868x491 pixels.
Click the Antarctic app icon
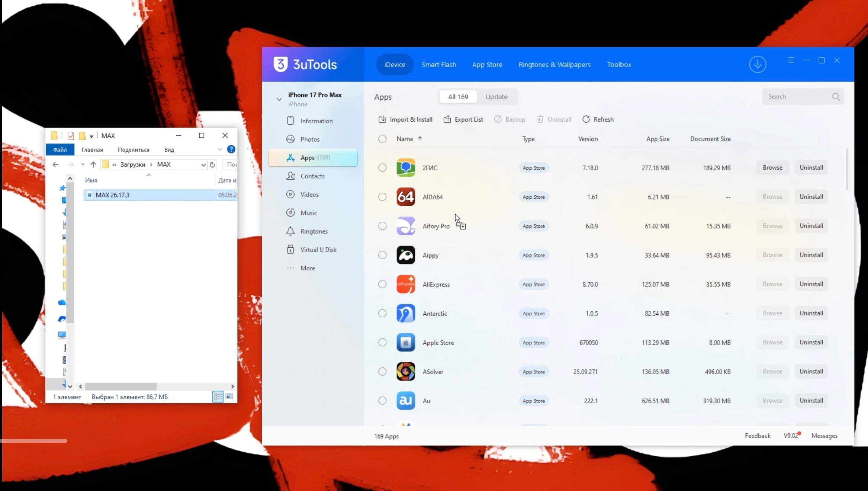tap(405, 313)
